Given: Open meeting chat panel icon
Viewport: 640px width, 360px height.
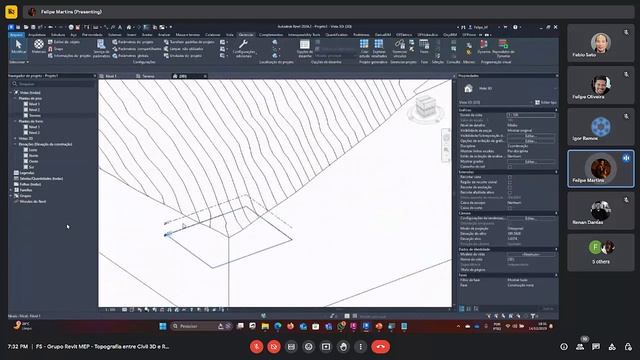Looking at the screenshot, I should [x=596, y=347].
